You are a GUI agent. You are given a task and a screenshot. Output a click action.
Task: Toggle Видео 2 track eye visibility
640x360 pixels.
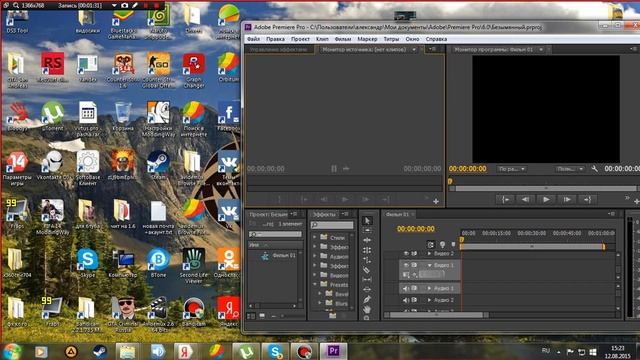[406, 254]
